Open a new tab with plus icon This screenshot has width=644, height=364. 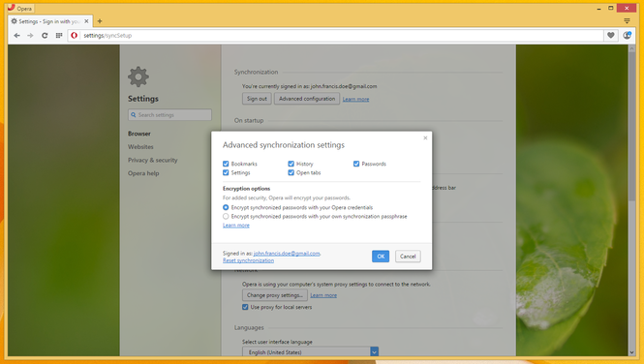pyautogui.click(x=100, y=21)
